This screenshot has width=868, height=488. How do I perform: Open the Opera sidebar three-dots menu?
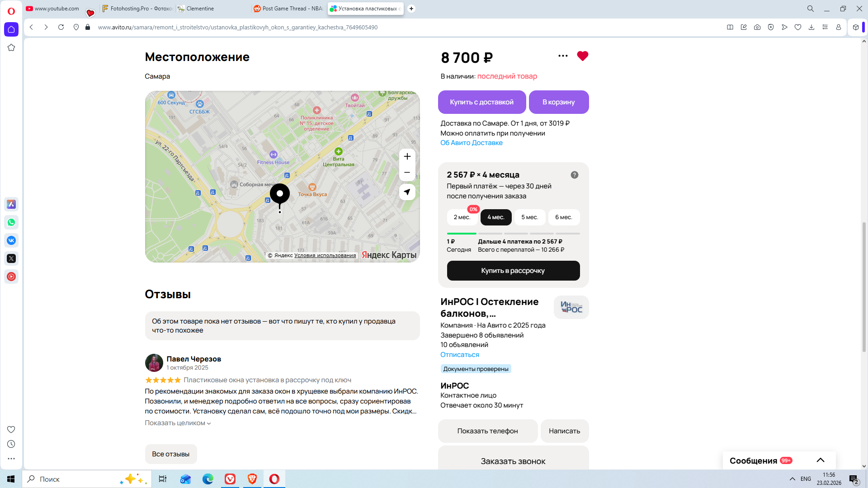point(11,459)
